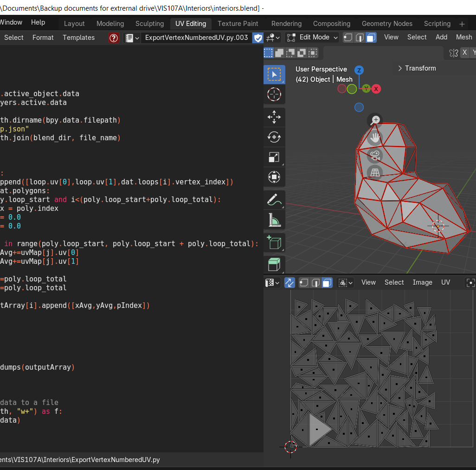Click the viewport zoom magnifier gizmo
The image size is (476, 470).
pyautogui.click(x=375, y=120)
